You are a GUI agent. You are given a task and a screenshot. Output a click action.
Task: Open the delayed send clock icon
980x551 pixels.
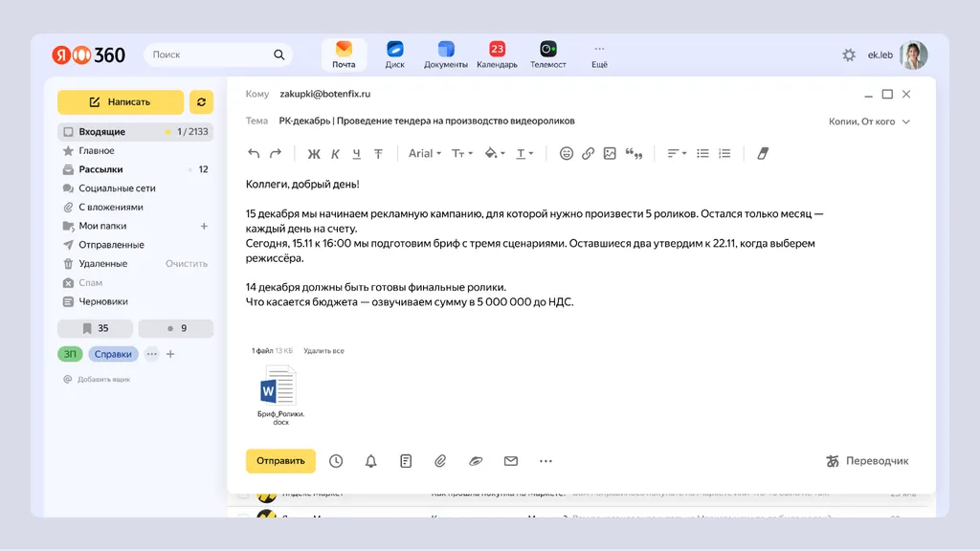coord(336,461)
